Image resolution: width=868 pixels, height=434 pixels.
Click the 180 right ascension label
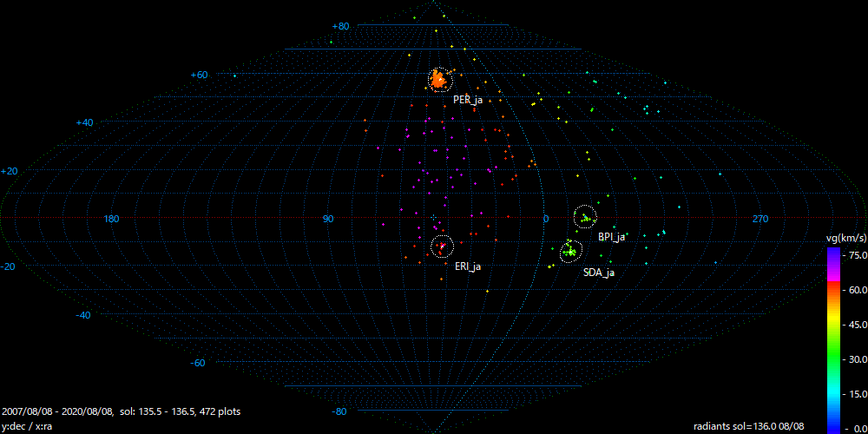(111, 219)
